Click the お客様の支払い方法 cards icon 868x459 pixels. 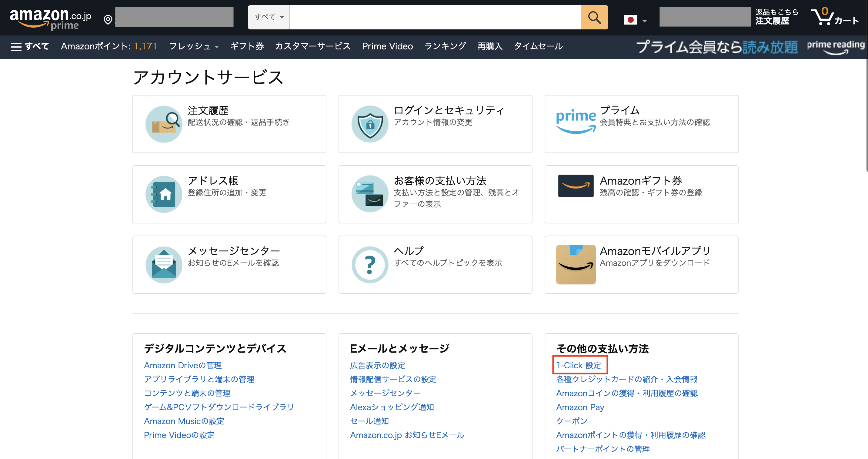[370, 194]
